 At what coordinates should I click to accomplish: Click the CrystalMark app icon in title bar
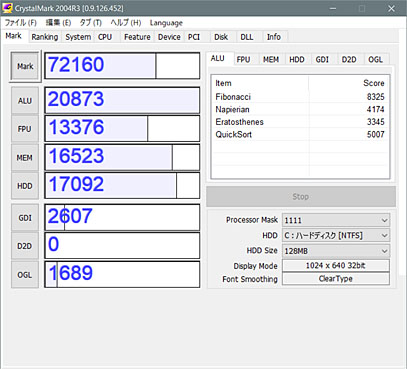tap(7, 8)
